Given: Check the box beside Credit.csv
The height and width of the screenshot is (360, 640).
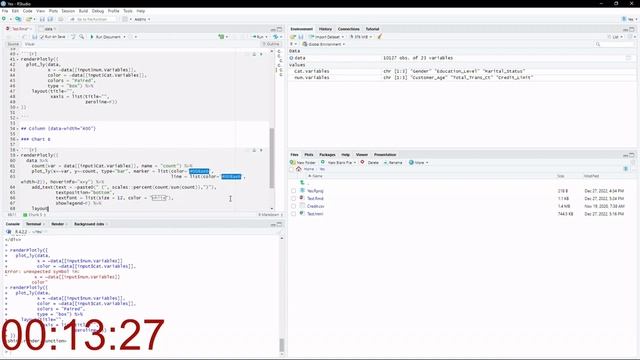Looking at the screenshot, I should (x=293, y=206).
